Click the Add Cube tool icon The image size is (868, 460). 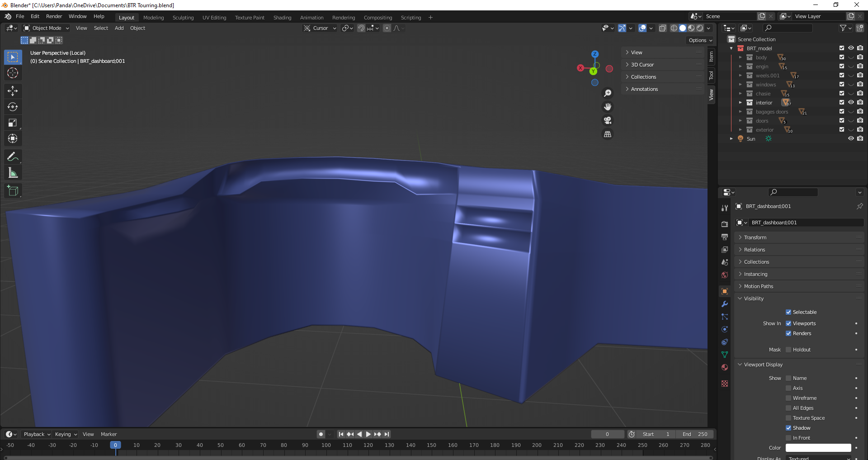pos(13,191)
